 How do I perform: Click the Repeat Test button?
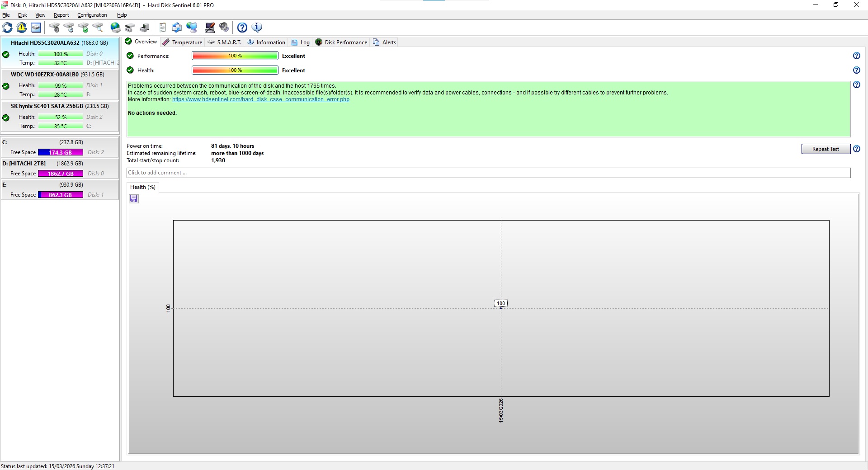(826, 149)
